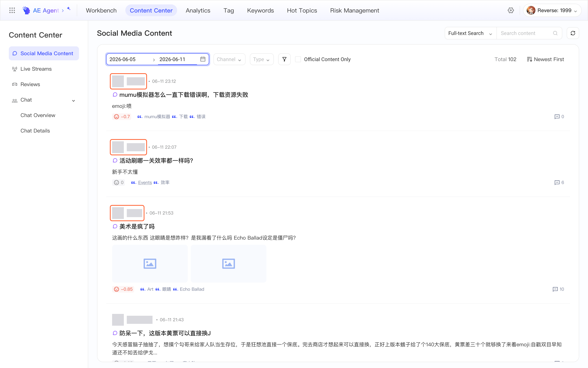Screen dimensions: 588x368
Task: Open second image thumbnail in 美术 post
Action: (x=228, y=264)
